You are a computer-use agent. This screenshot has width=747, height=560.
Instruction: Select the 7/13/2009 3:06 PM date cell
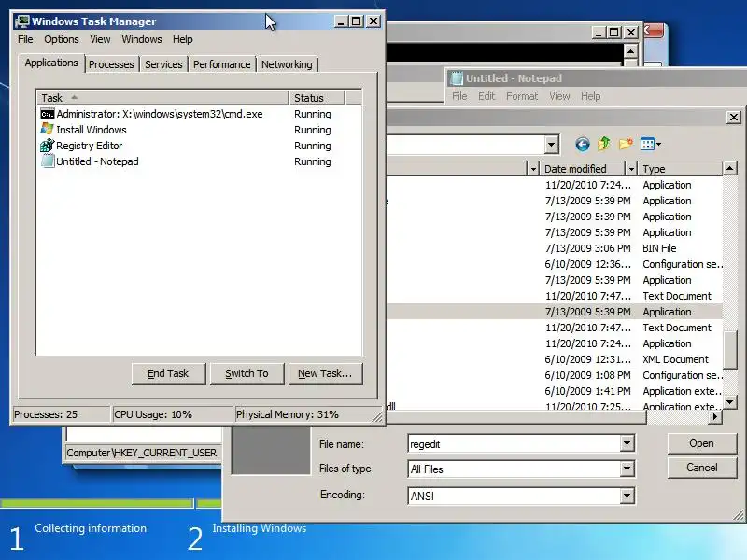pos(587,248)
